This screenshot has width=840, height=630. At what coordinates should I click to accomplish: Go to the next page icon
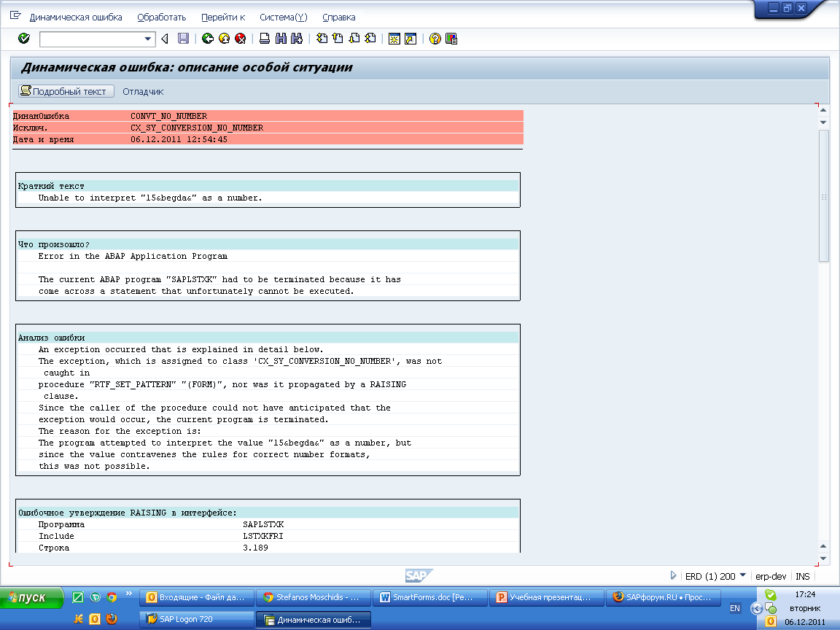click(x=354, y=39)
